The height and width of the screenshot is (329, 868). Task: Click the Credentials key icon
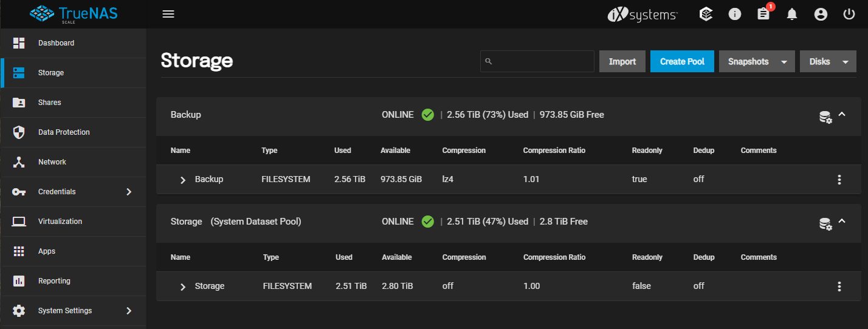click(x=19, y=192)
